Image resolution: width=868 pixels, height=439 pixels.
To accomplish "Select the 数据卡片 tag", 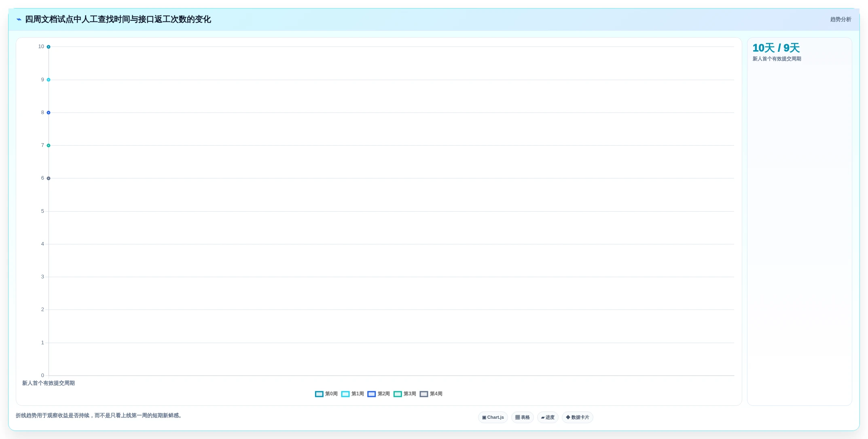I will (577, 417).
